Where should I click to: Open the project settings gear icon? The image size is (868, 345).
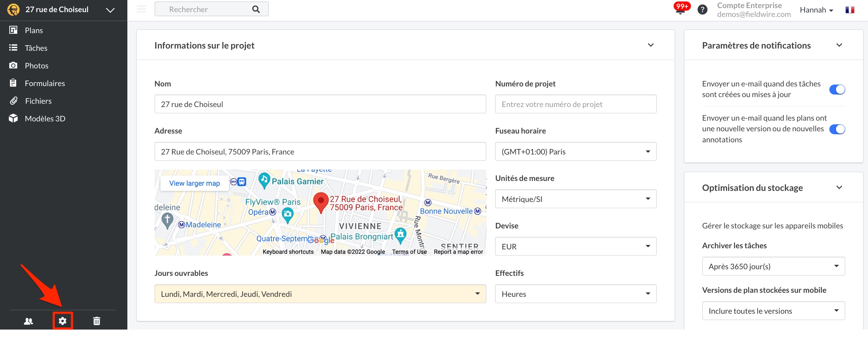coord(63,321)
